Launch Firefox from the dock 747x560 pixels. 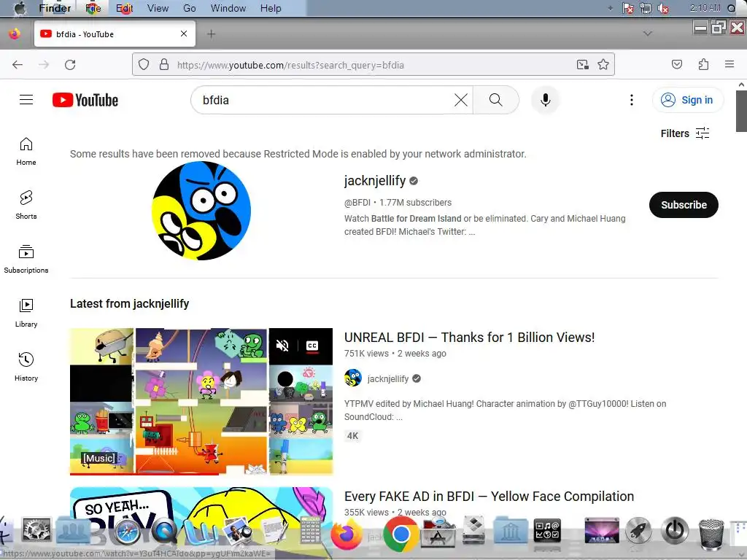(347, 534)
